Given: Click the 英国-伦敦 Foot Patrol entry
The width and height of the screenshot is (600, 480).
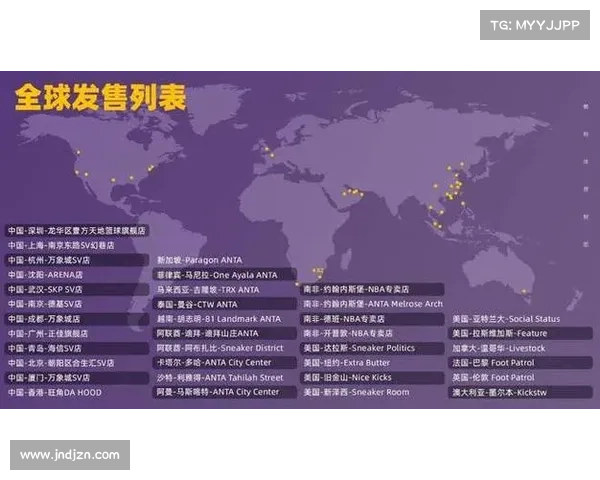Looking at the screenshot, I should 493,377.
